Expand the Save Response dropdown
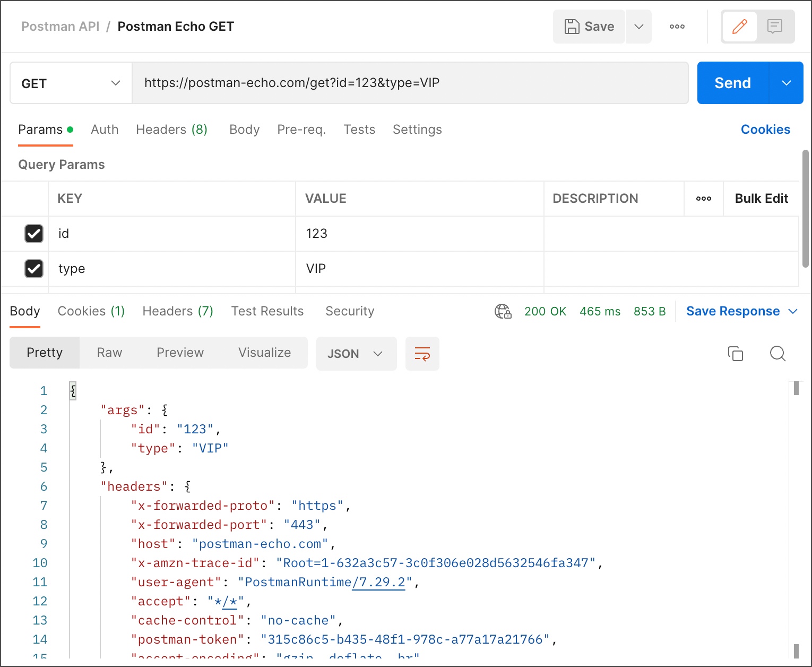Screen dimensions: 812x667 tap(793, 311)
